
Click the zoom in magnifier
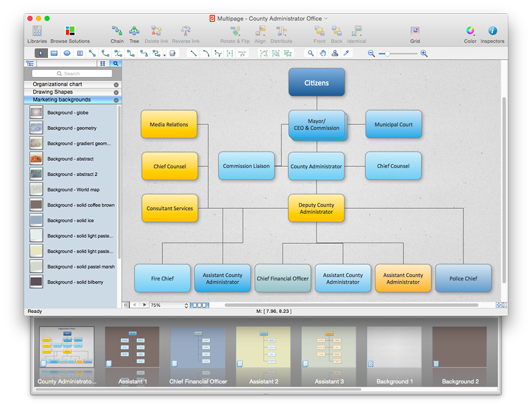(424, 54)
